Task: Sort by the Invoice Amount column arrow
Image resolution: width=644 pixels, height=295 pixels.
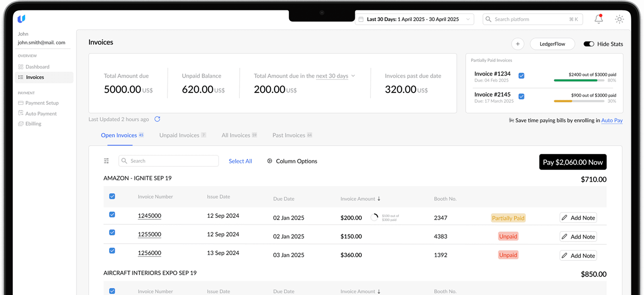Action: click(x=379, y=199)
